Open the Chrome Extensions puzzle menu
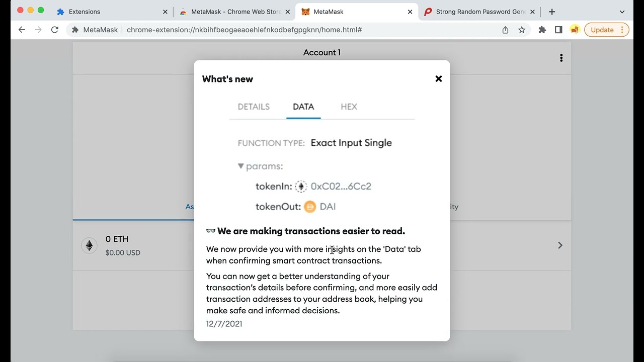This screenshot has height=362, width=644. (x=542, y=30)
